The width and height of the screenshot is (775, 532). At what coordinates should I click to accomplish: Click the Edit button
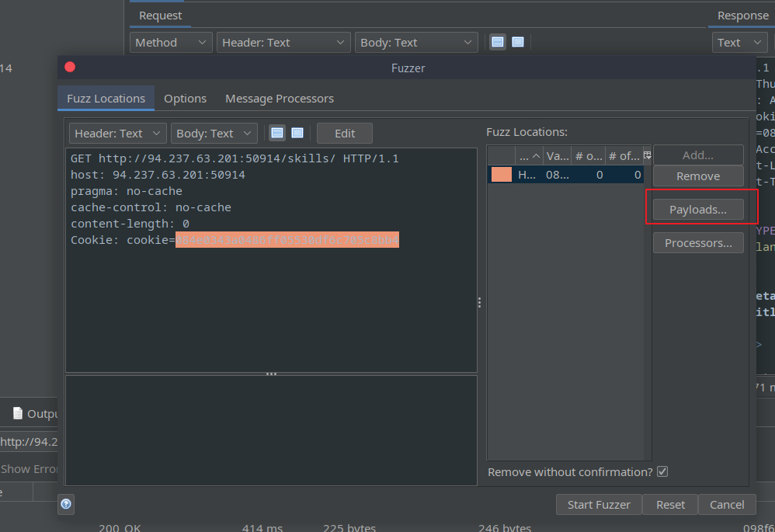coord(345,133)
